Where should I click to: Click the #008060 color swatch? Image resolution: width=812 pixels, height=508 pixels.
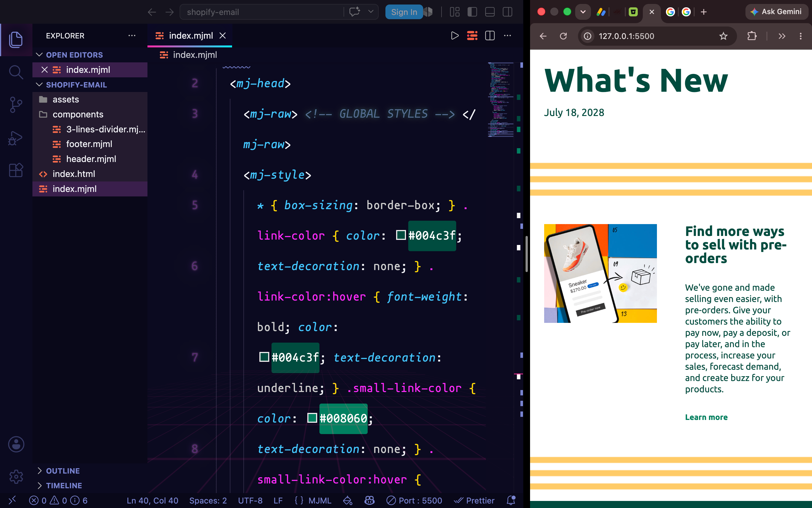pyautogui.click(x=312, y=418)
